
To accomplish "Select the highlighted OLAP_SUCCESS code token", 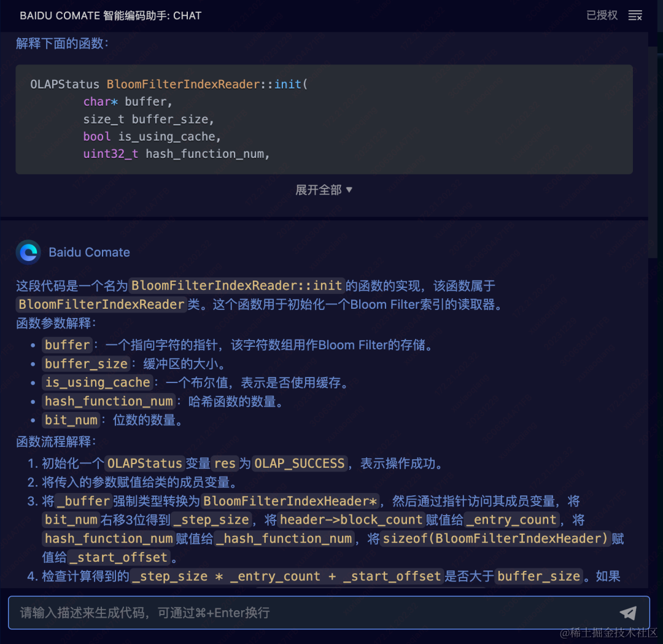I will point(299,464).
